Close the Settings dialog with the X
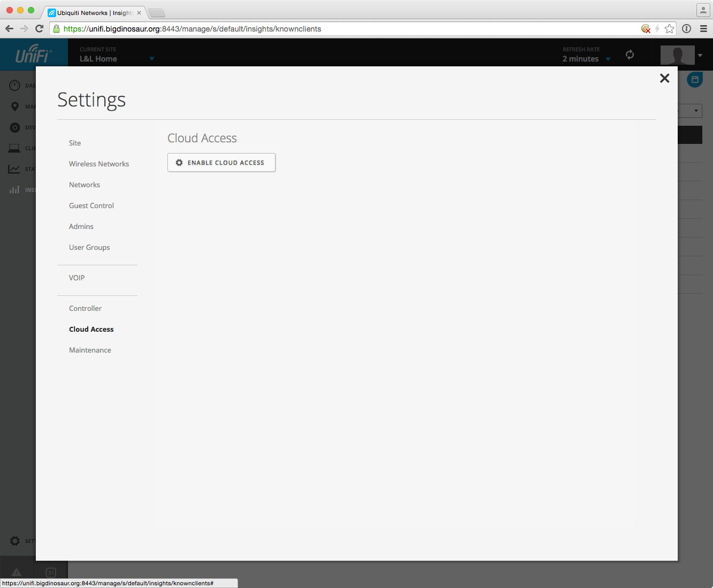 (x=664, y=79)
